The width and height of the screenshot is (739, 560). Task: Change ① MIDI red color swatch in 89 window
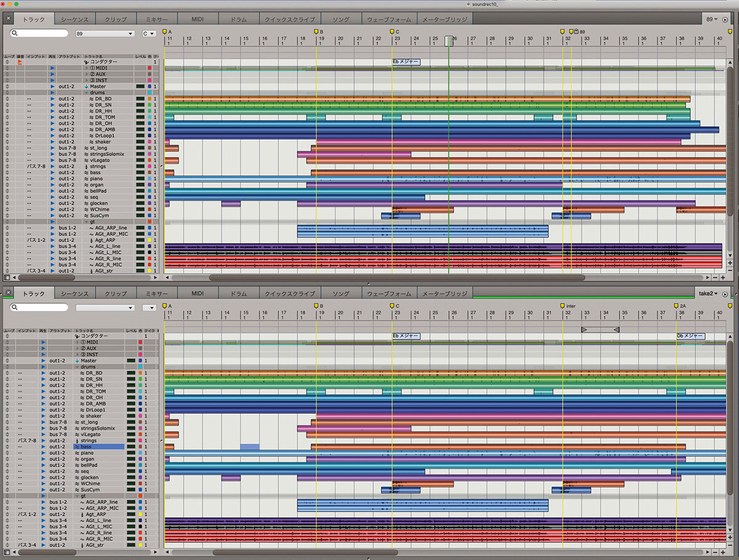coord(150,68)
